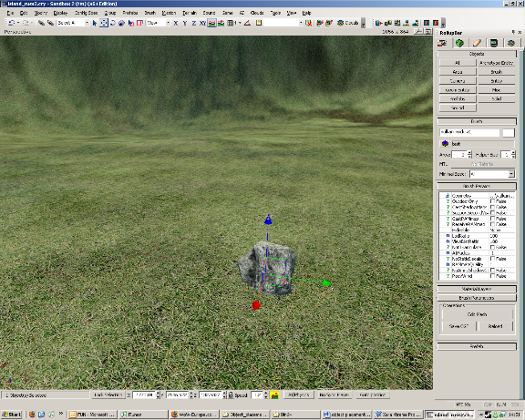Image resolution: width=525 pixels, height=420 pixels.
Task: Click the AI/Physics button
Action: [x=298, y=394]
